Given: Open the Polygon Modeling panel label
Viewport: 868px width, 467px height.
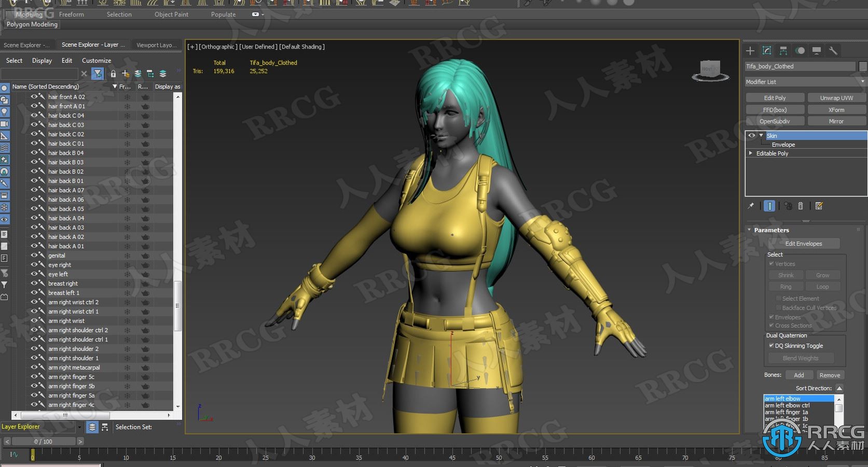Looking at the screenshot, I should click(x=32, y=24).
